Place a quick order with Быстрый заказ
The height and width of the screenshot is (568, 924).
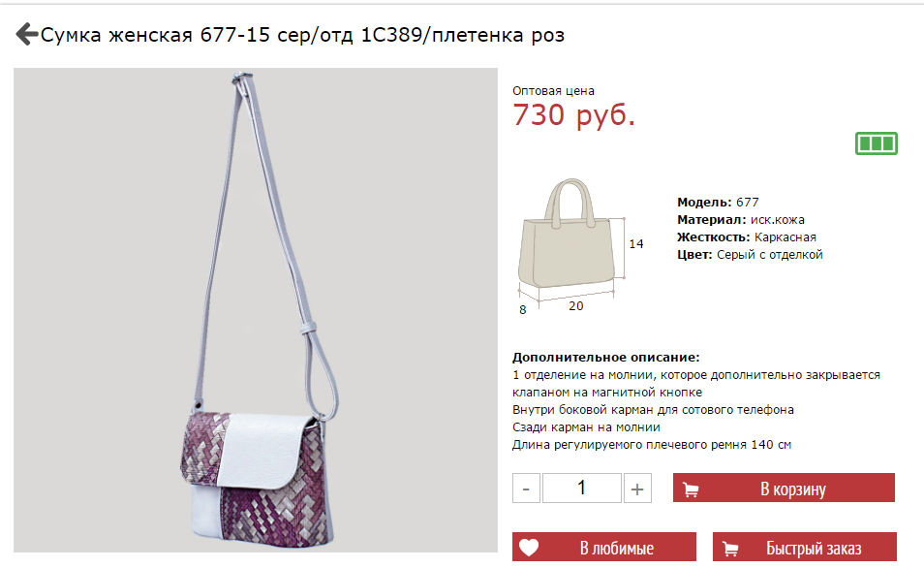(804, 547)
